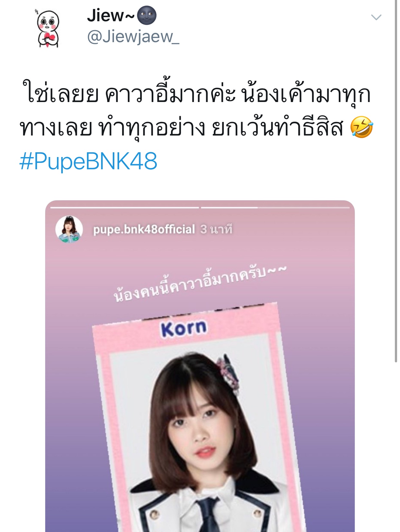This screenshot has width=400, height=532.
Task: Select the second line of Thai tweet text
Action: pyautogui.click(x=182, y=127)
